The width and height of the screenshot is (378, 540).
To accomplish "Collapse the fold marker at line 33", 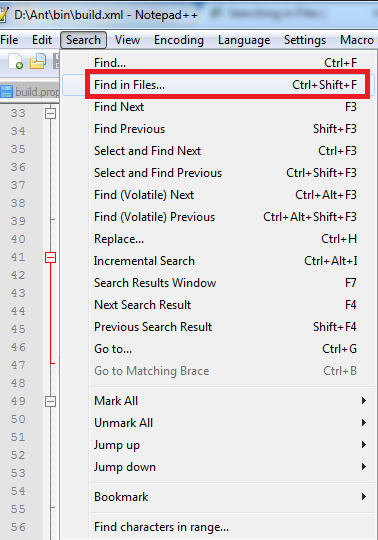I will pyautogui.click(x=51, y=113).
